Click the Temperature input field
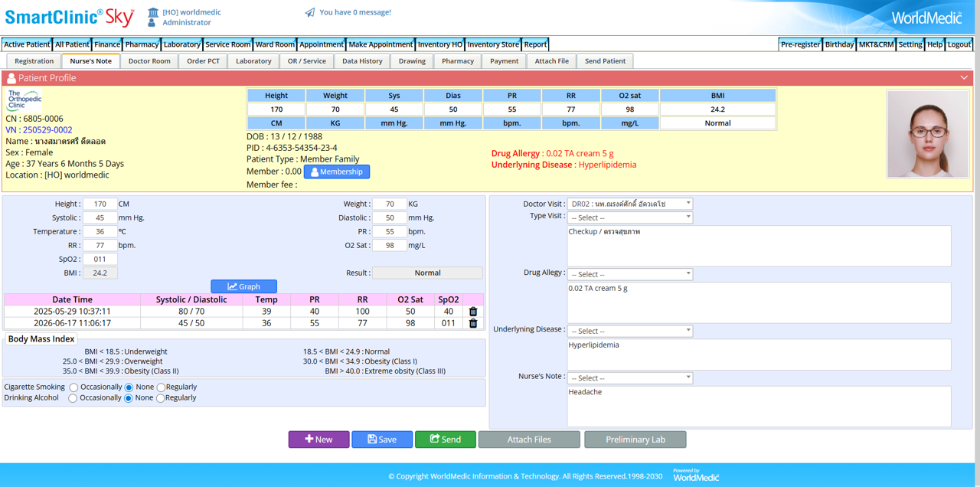Screen dimensions: 980x487 [100, 231]
